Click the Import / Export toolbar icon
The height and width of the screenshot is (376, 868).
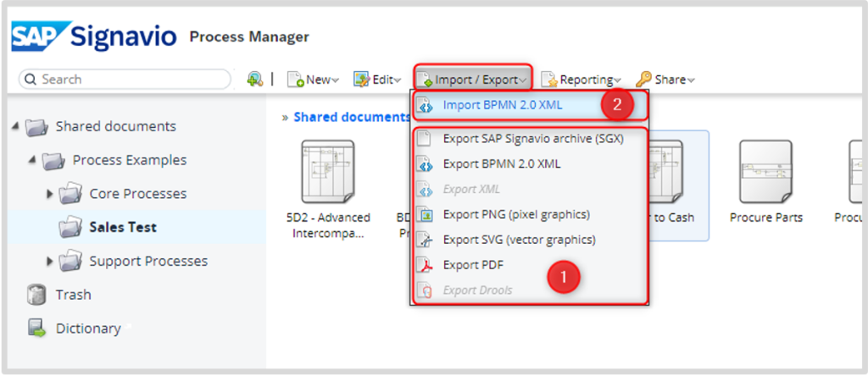(x=425, y=80)
